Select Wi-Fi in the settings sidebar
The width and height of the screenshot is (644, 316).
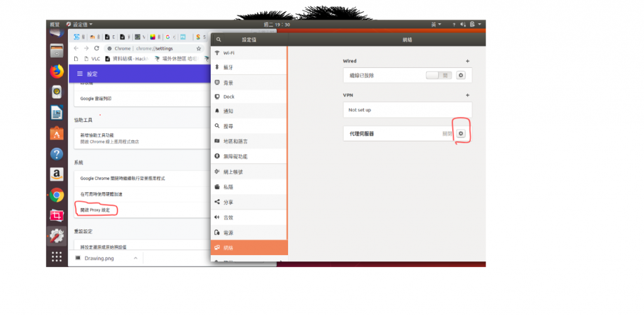pyautogui.click(x=249, y=53)
